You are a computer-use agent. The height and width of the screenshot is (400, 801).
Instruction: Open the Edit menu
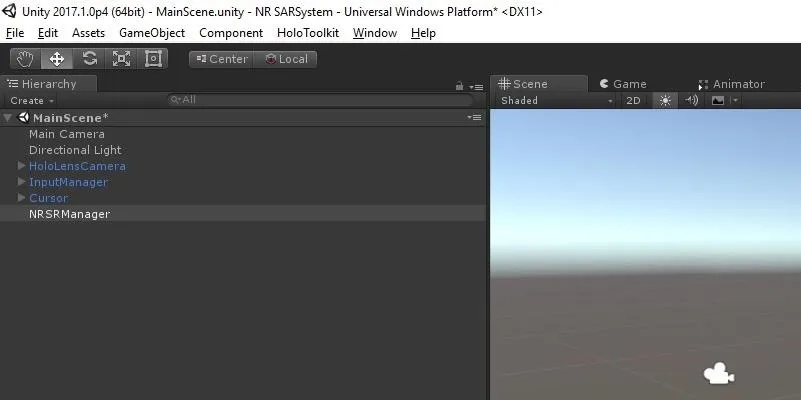point(48,33)
